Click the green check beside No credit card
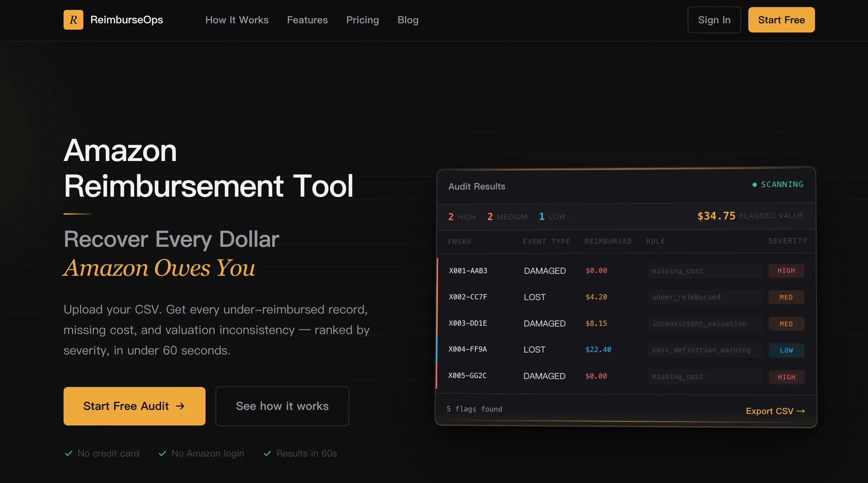Image resolution: width=868 pixels, height=483 pixels. (x=69, y=453)
